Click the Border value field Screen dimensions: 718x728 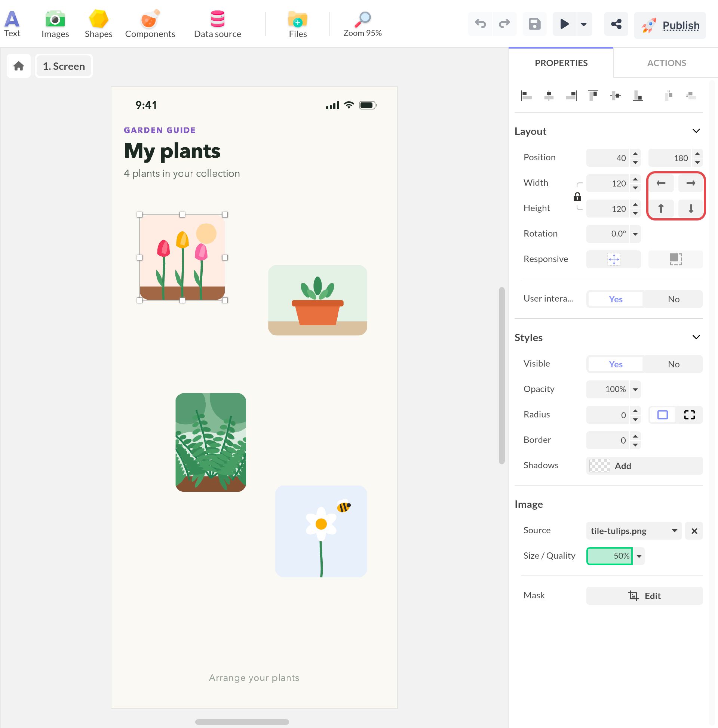[x=608, y=440]
